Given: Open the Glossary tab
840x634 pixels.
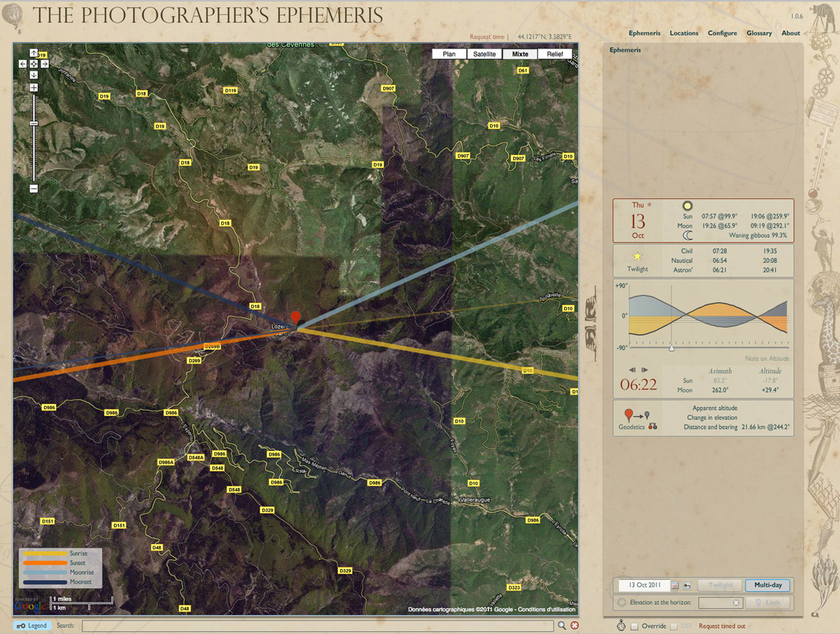Looking at the screenshot, I should click(x=759, y=33).
